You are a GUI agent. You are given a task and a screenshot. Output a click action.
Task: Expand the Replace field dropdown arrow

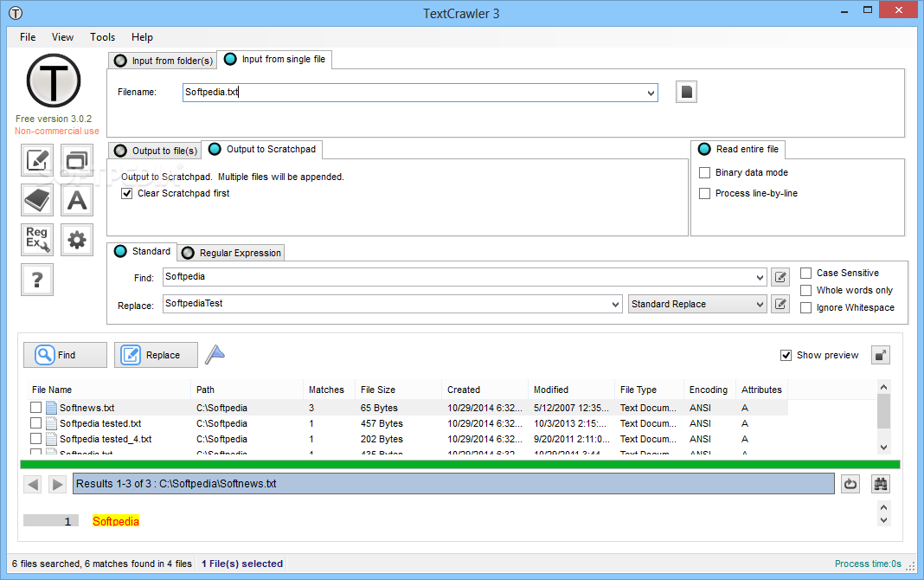[x=615, y=304]
